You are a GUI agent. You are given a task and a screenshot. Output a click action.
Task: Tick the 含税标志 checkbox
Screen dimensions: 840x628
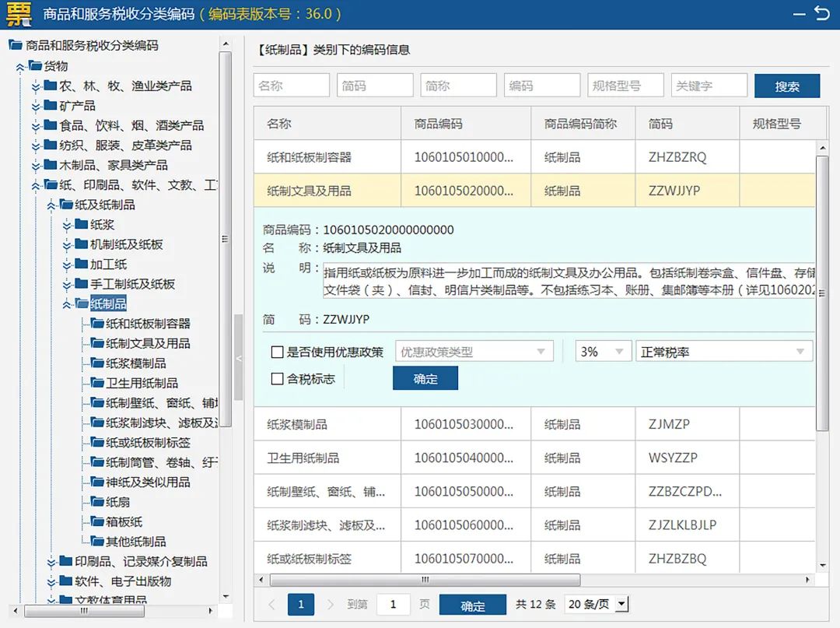(x=278, y=379)
